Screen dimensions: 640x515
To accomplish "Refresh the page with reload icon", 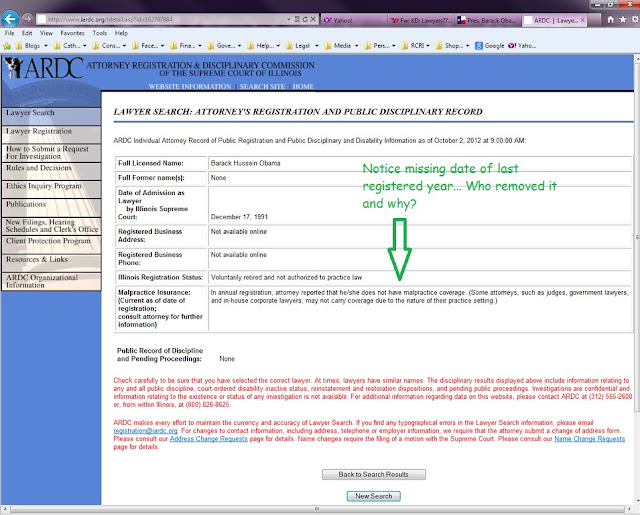I will [305, 19].
